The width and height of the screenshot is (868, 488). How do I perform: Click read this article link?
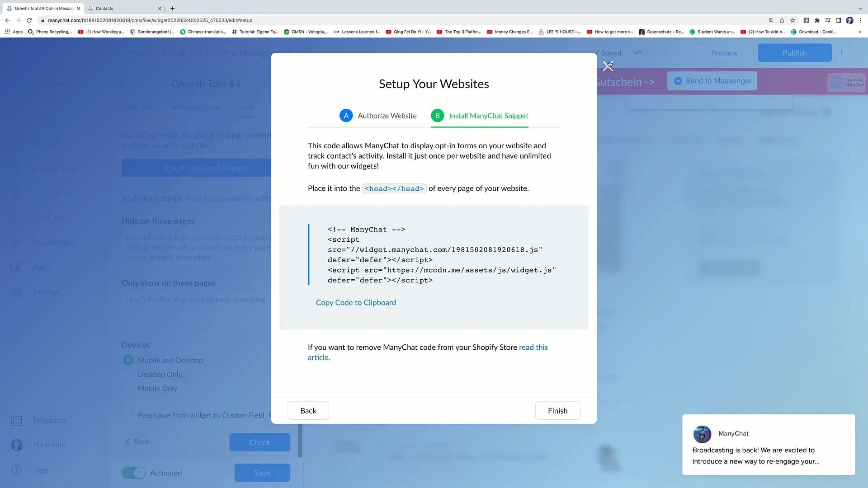[427, 352]
